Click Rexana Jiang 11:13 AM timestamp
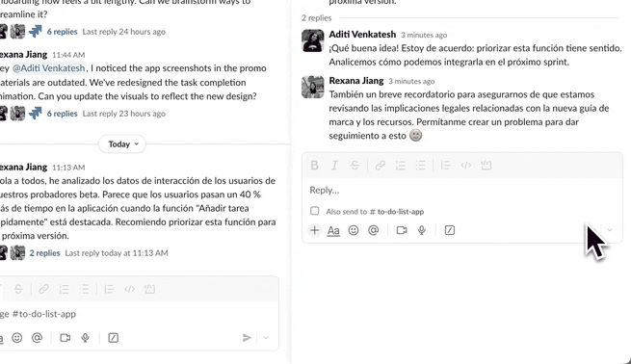The height and width of the screenshot is (364, 631). pos(68,168)
